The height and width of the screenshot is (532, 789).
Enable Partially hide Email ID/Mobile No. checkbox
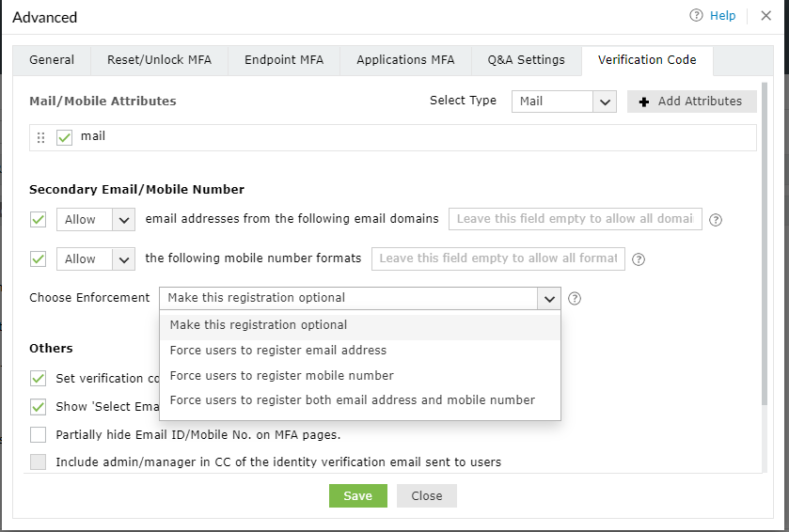(x=39, y=434)
